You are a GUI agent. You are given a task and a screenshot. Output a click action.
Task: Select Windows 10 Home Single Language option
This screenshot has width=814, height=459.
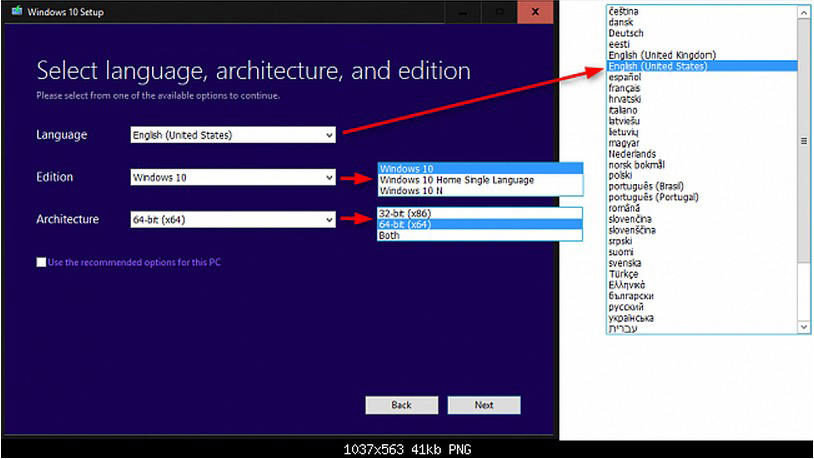[x=480, y=180]
